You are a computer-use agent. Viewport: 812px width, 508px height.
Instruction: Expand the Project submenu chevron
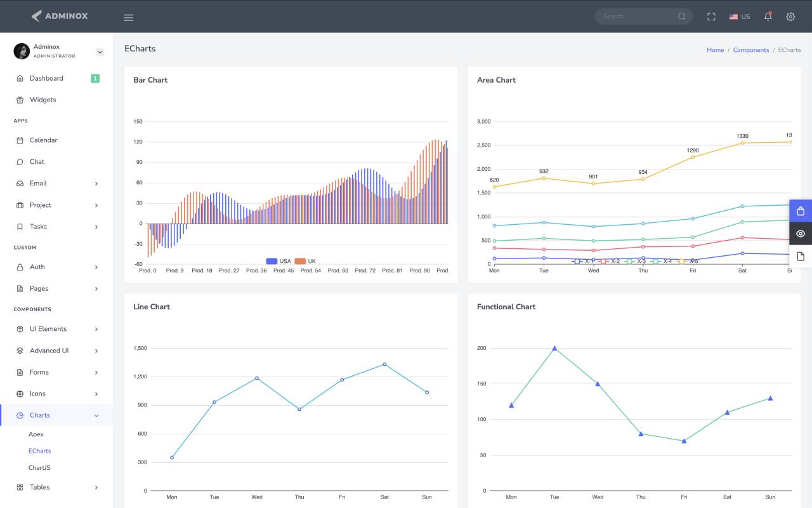[x=96, y=205]
